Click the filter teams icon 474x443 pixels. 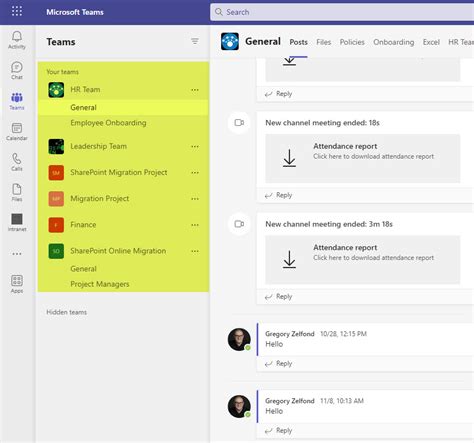pyautogui.click(x=195, y=41)
